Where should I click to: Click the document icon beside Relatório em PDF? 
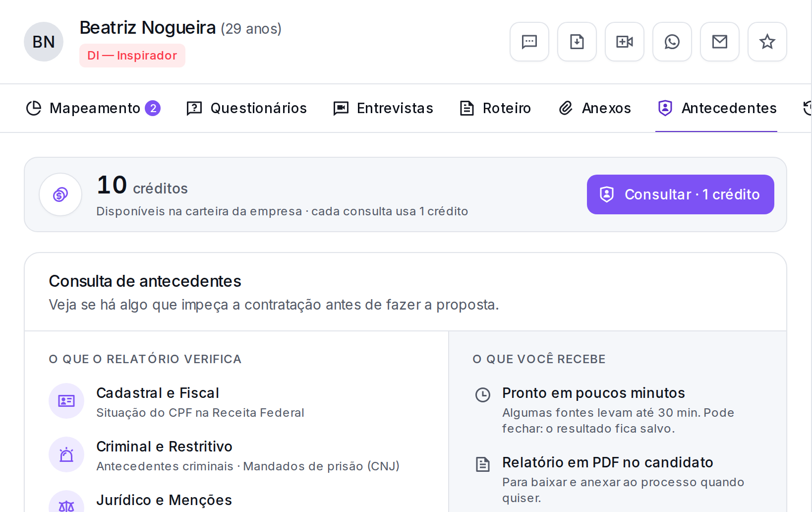(x=483, y=464)
